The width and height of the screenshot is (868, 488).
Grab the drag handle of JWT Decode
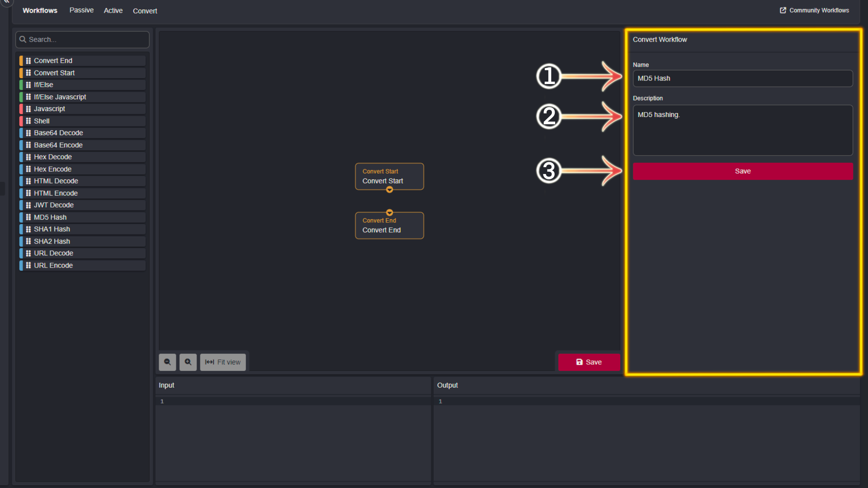pos(28,205)
